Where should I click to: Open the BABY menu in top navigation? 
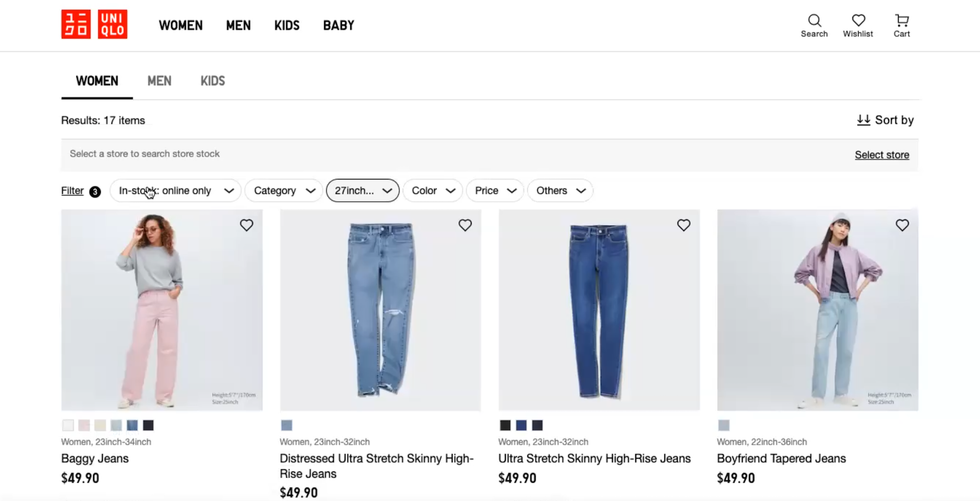(339, 26)
